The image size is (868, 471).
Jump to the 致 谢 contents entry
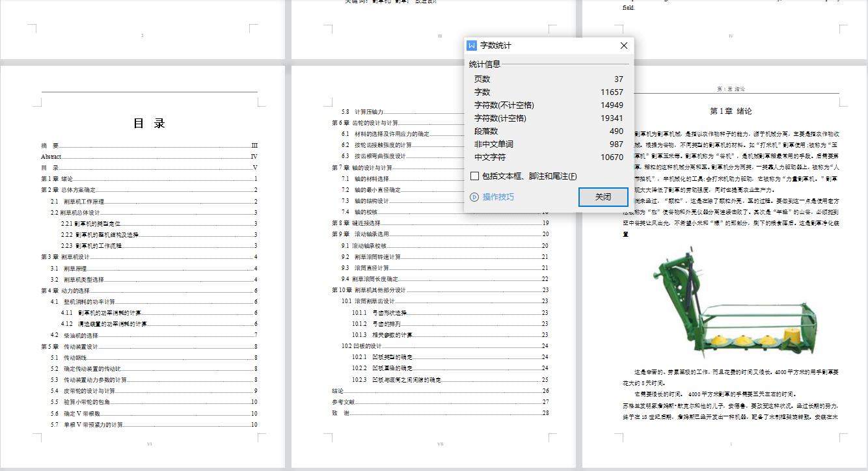click(x=441, y=413)
